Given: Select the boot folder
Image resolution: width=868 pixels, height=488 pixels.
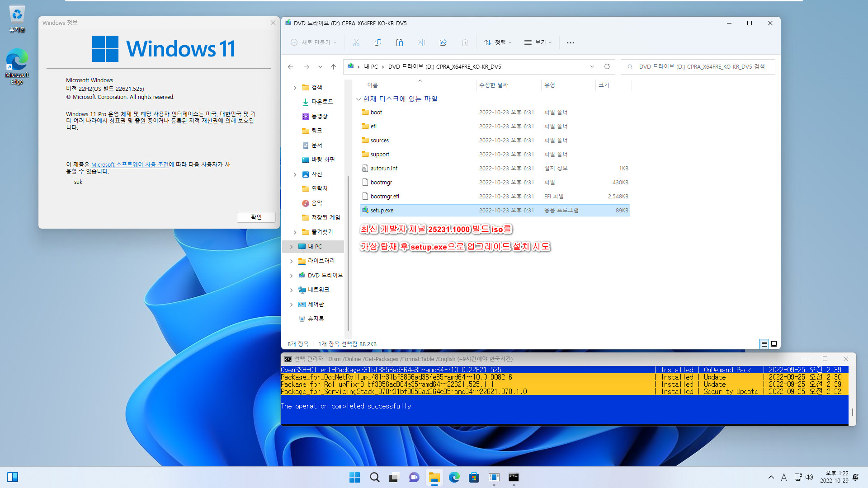Looking at the screenshot, I should (376, 112).
